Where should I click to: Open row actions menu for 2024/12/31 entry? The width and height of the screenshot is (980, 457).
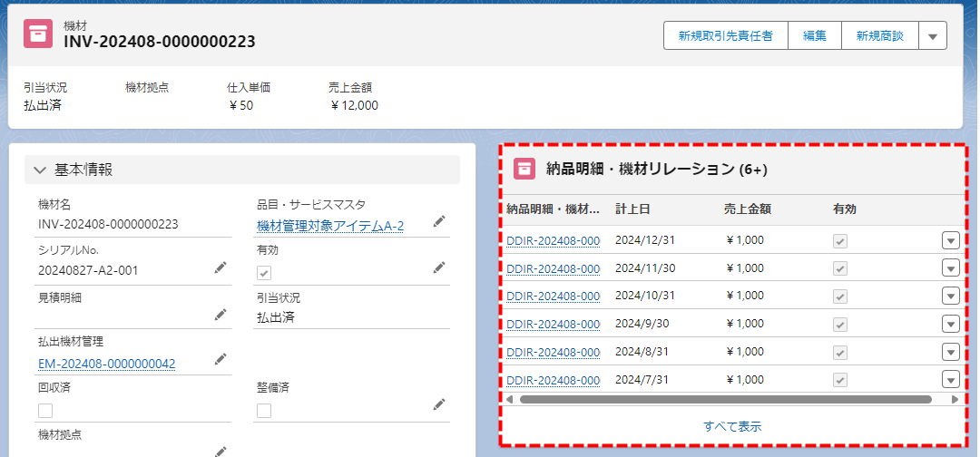[x=950, y=240]
